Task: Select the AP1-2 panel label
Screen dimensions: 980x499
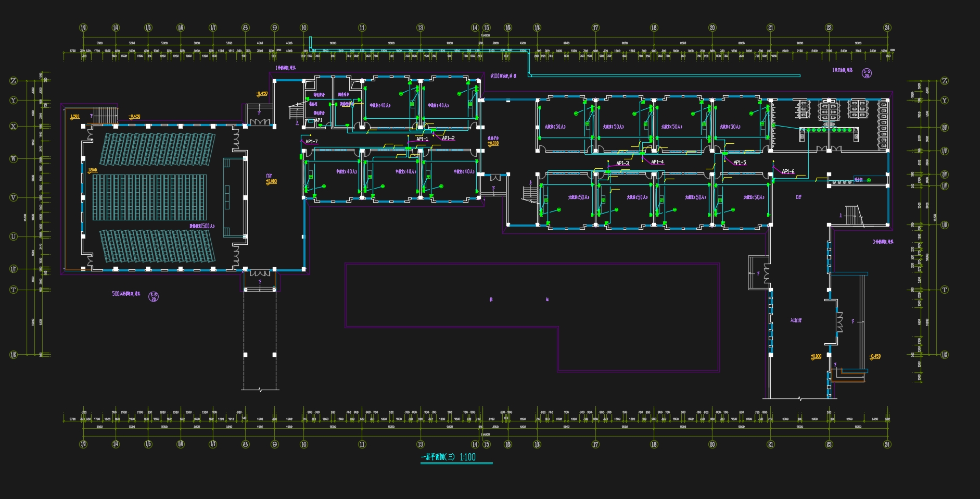Action: coord(448,138)
